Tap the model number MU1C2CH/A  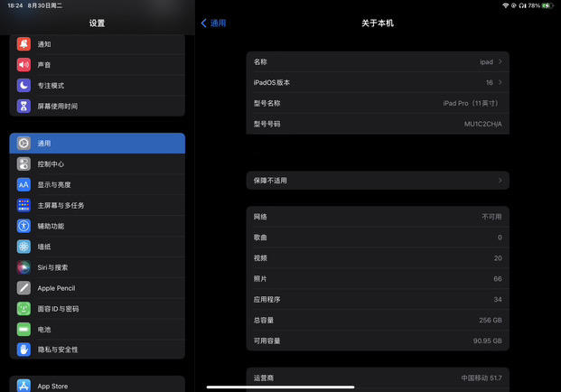pyautogui.click(x=483, y=124)
